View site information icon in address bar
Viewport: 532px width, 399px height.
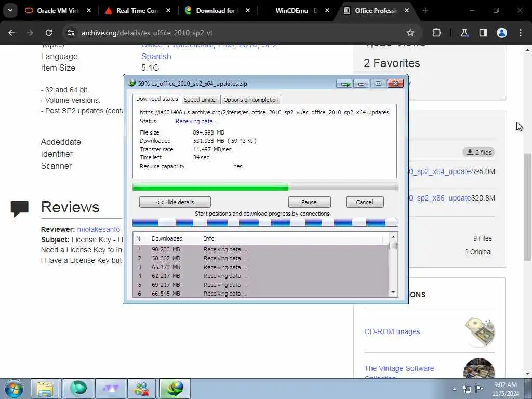pos(71,33)
